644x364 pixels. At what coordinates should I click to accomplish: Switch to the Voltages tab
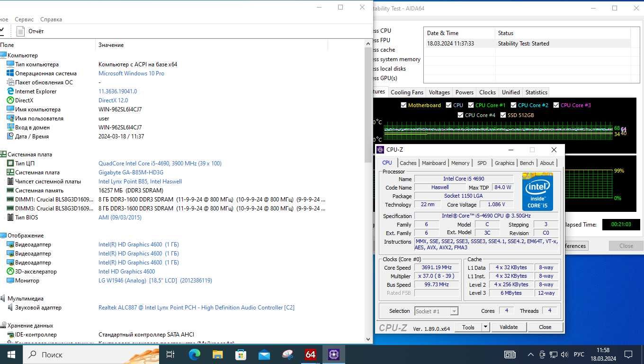click(x=439, y=92)
